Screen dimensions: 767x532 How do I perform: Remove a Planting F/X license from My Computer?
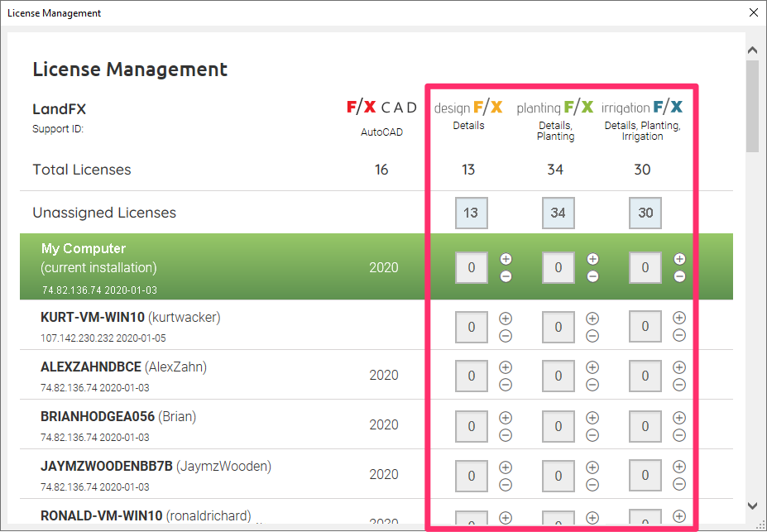point(592,277)
